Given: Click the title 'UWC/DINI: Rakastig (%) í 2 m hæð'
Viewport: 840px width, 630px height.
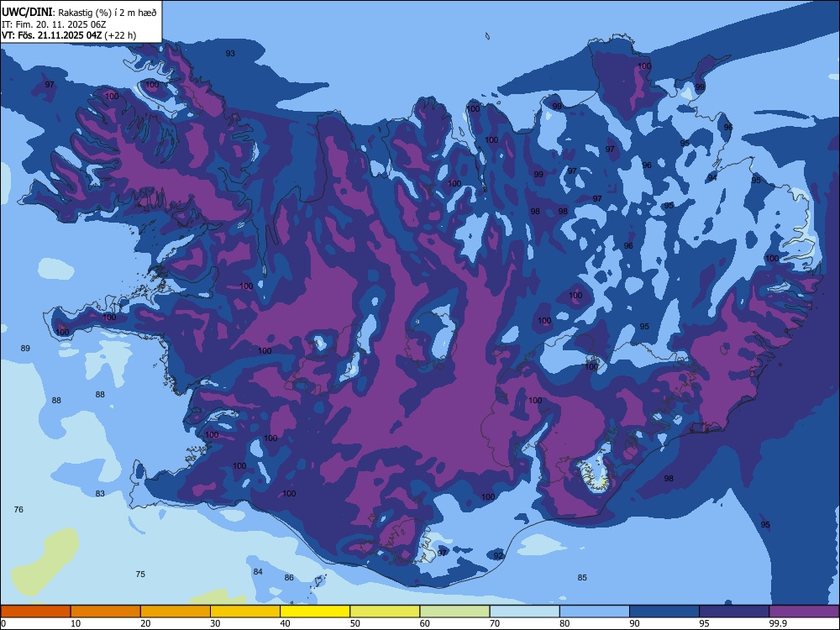Looking at the screenshot, I should point(79,13).
